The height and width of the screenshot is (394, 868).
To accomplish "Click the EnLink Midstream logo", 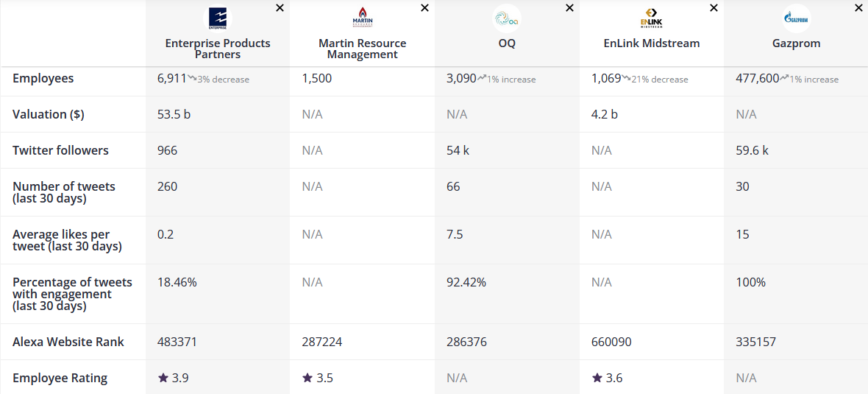I will pyautogui.click(x=652, y=18).
